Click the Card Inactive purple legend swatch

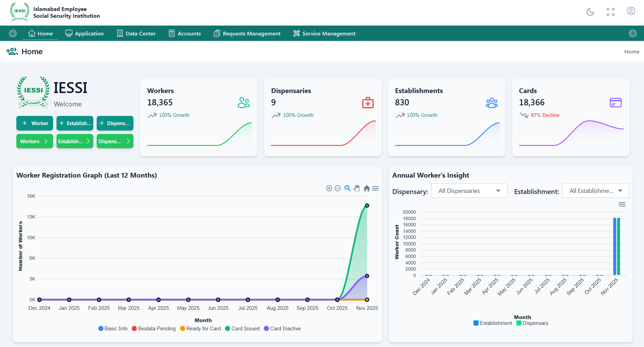[266, 329]
